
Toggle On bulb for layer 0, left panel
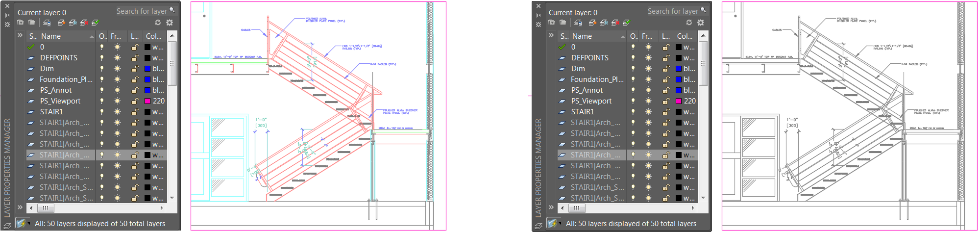pyautogui.click(x=102, y=47)
